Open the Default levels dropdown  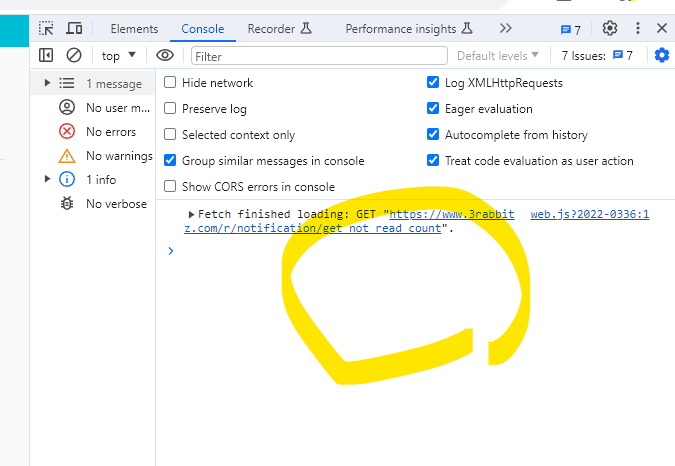click(x=498, y=56)
